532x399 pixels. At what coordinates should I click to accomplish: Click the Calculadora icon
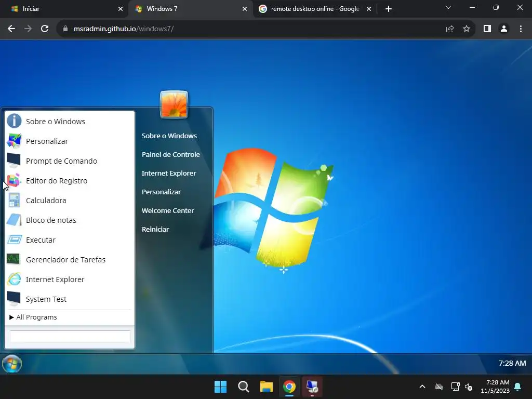click(x=14, y=200)
